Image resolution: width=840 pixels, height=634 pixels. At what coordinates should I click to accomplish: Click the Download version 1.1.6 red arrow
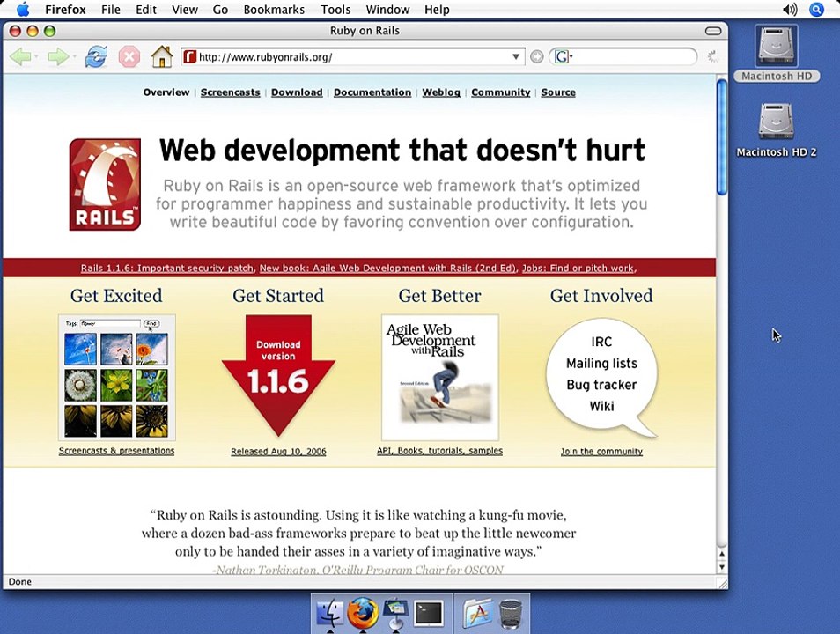(278, 375)
